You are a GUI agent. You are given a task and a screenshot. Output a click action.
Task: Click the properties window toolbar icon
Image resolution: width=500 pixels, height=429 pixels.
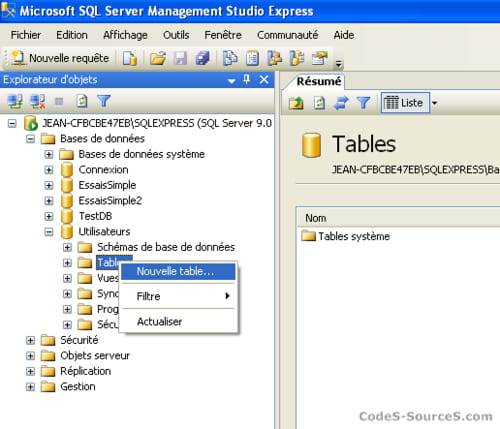[320, 58]
